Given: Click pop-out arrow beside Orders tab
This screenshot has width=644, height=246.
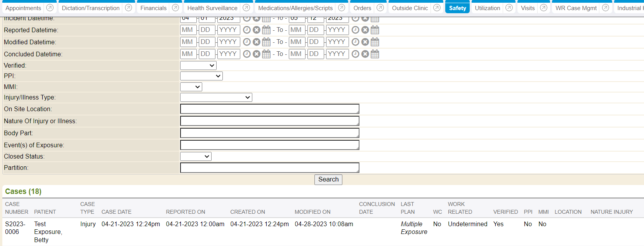Looking at the screenshot, I should [380, 8].
